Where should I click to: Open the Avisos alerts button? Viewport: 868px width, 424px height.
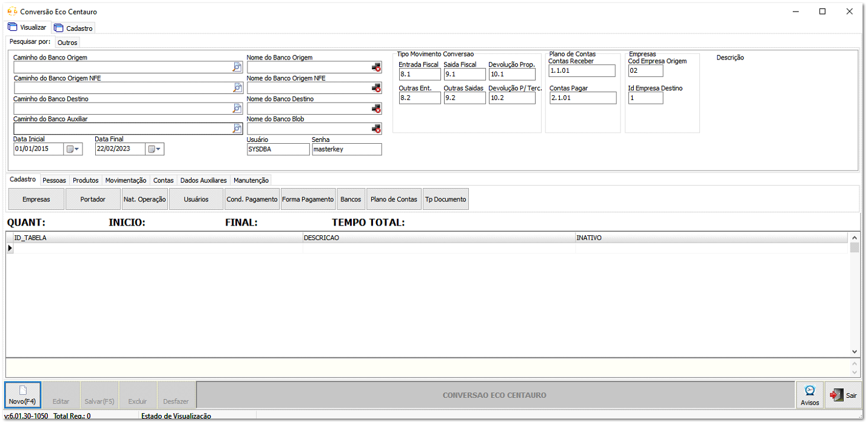[x=809, y=395]
